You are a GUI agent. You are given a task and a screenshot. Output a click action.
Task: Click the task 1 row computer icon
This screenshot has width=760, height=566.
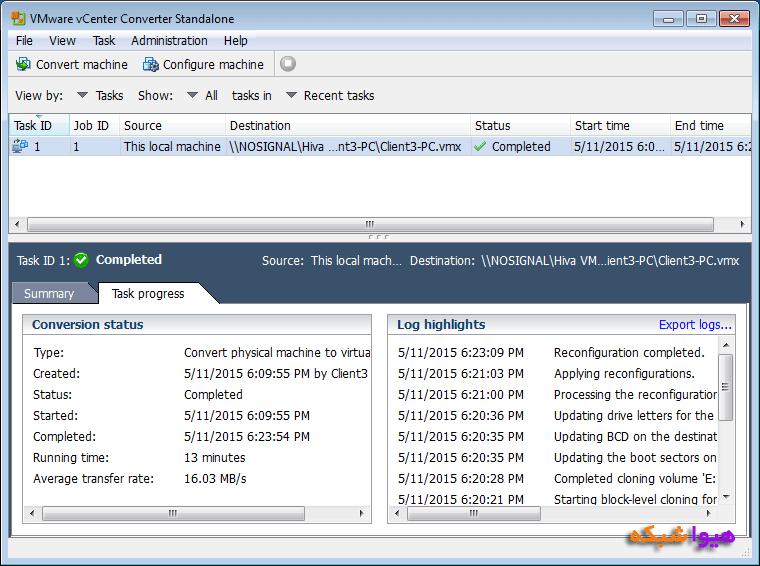point(20,146)
